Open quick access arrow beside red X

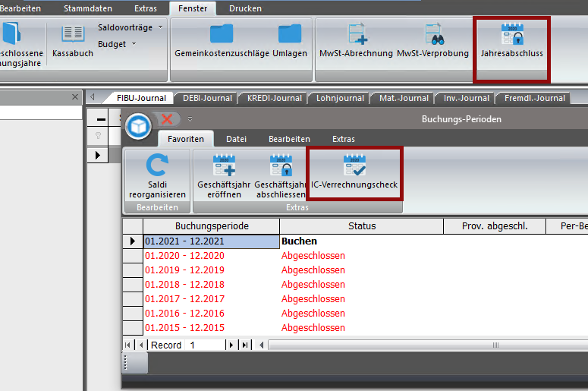190,118
